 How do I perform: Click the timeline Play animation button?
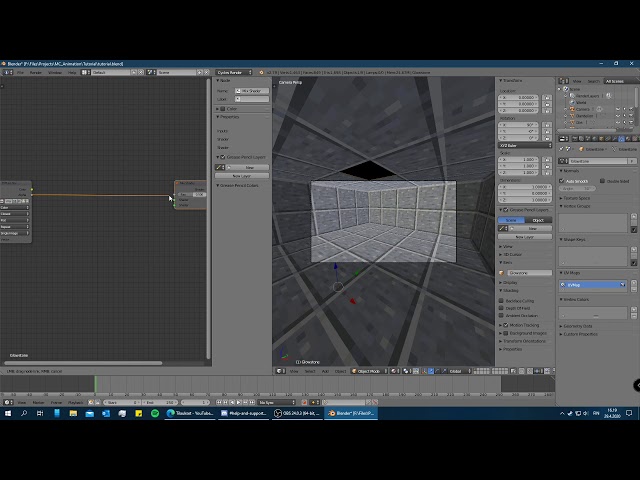pyautogui.click(x=239, y=402)
